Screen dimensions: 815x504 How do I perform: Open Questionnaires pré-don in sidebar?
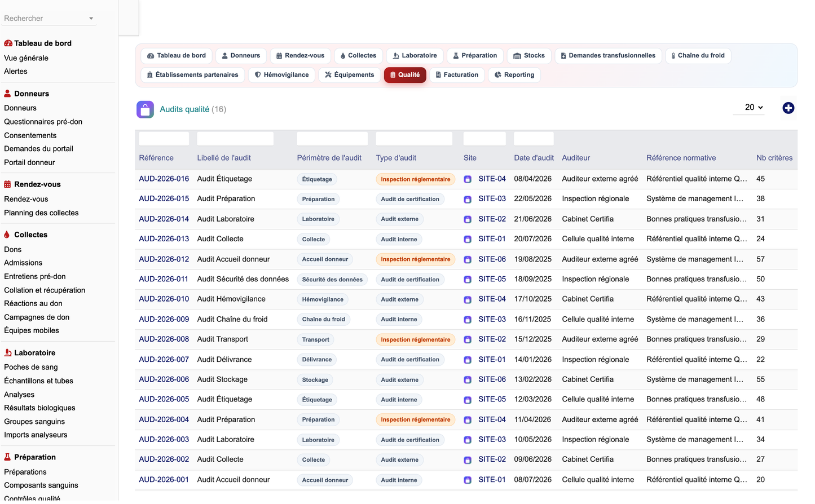coord(43,122)
